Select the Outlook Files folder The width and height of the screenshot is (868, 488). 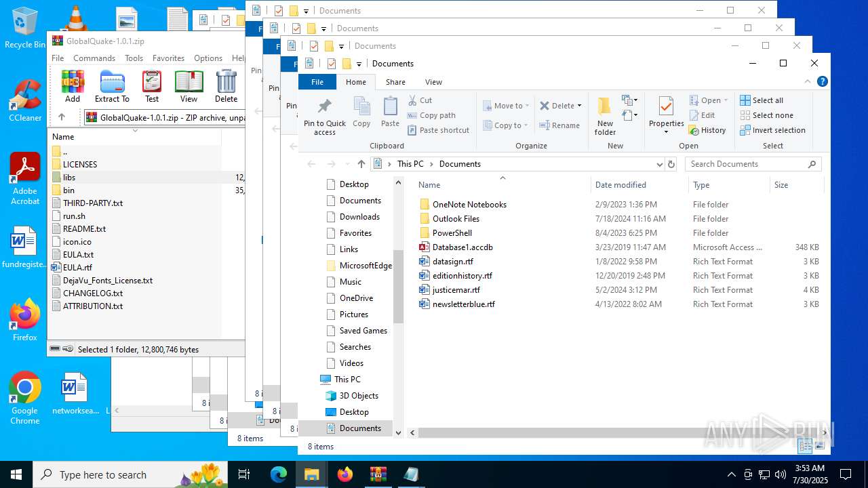456,219
